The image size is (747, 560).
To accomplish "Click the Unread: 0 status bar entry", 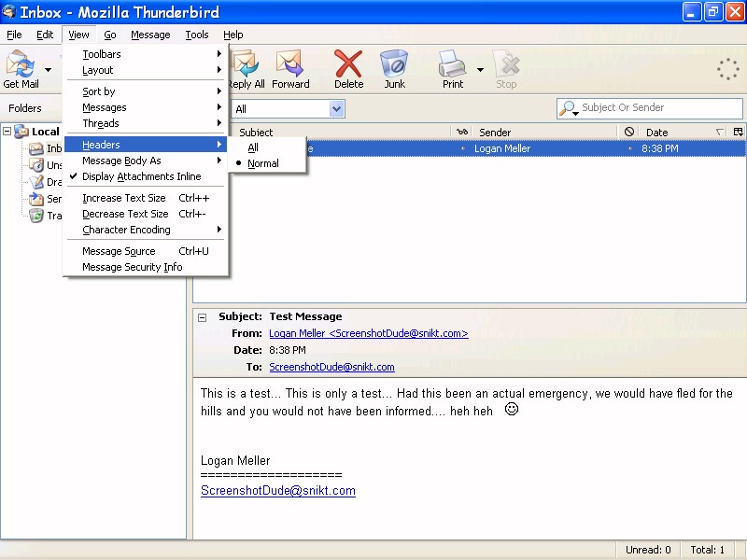I will [648, 550].
